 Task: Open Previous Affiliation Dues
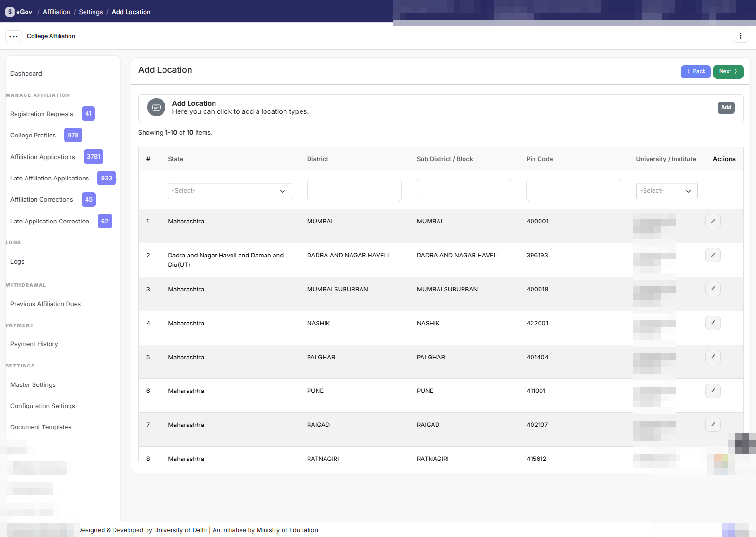tap(45, 304)
